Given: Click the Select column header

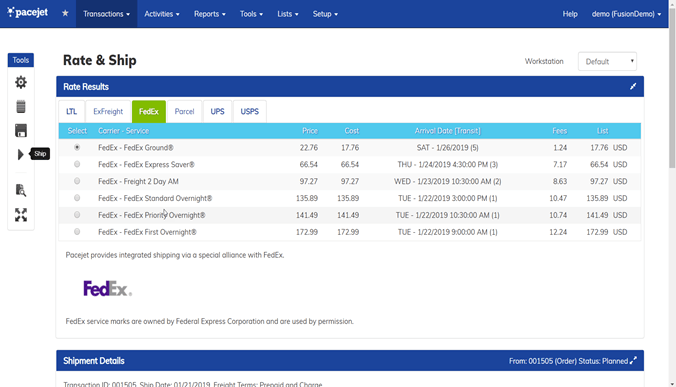Looking at the screenshot, I should click(x=77, y=131).
